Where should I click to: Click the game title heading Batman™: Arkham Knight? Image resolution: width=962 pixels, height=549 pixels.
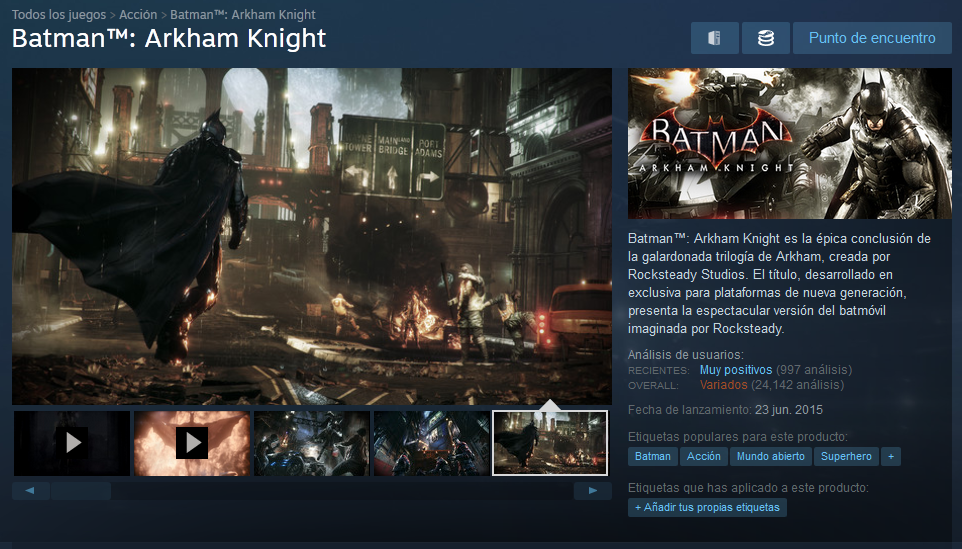click(x=169, y=38)
